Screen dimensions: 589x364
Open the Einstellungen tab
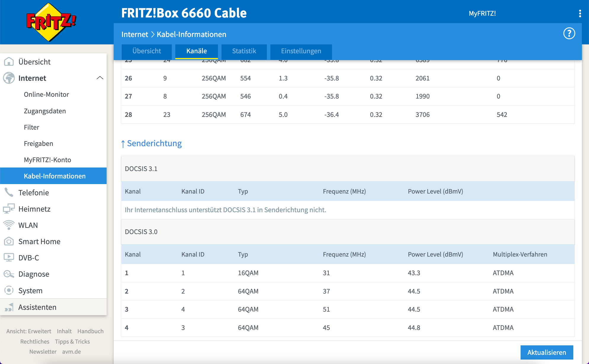click(x=301, y=51)
